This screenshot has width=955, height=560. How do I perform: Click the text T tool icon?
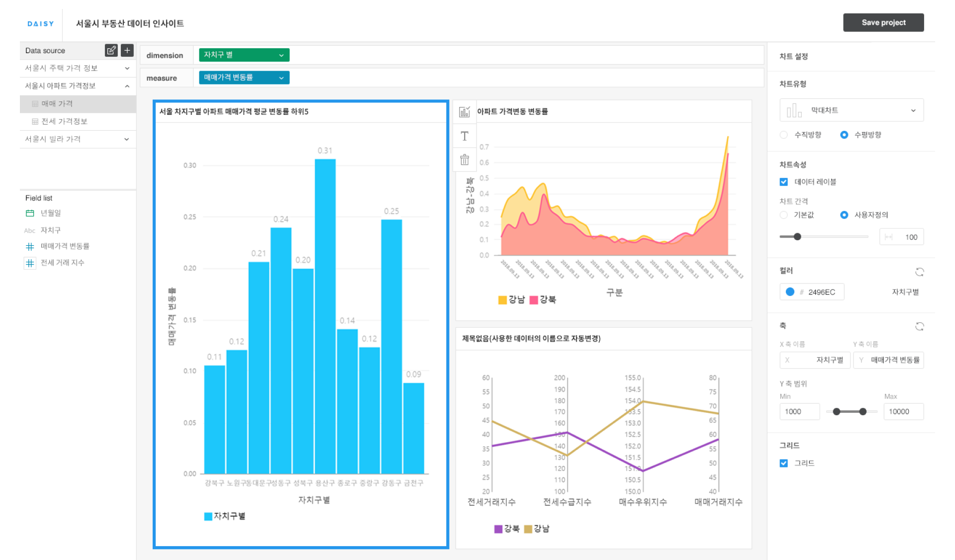464,136
